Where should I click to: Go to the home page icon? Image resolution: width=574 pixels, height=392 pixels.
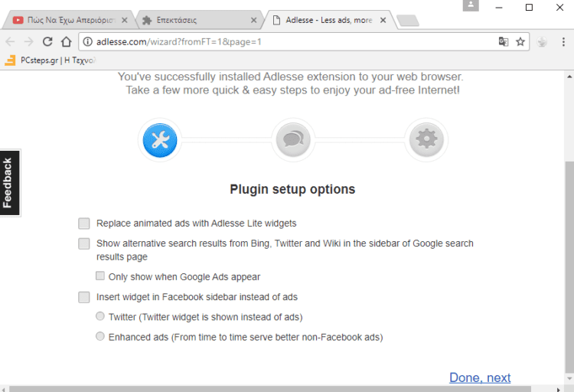click(x=67, y=42)
